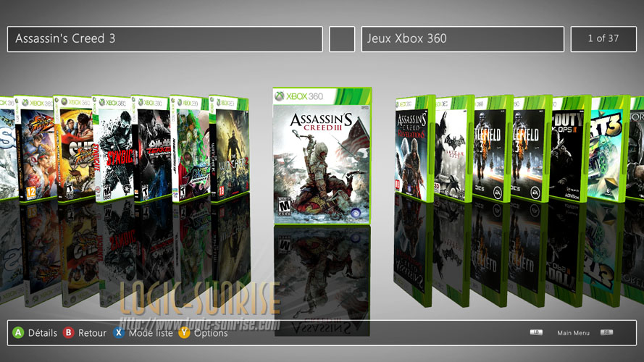The image size is (644, 362).
Task: Select the Assassin's Creed III center cover
Action: point(322,156)
